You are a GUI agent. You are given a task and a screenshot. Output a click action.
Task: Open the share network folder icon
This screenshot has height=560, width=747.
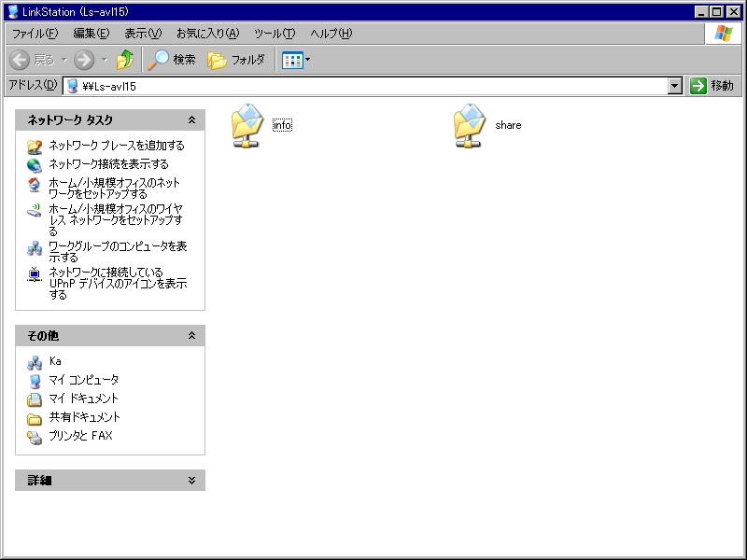point(470,125)
